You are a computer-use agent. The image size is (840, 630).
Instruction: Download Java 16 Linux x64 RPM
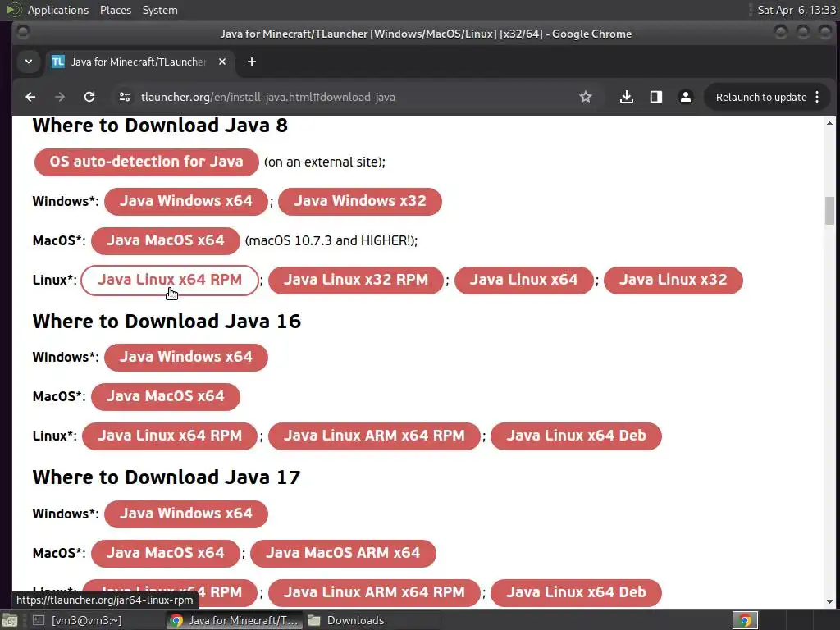170,436
